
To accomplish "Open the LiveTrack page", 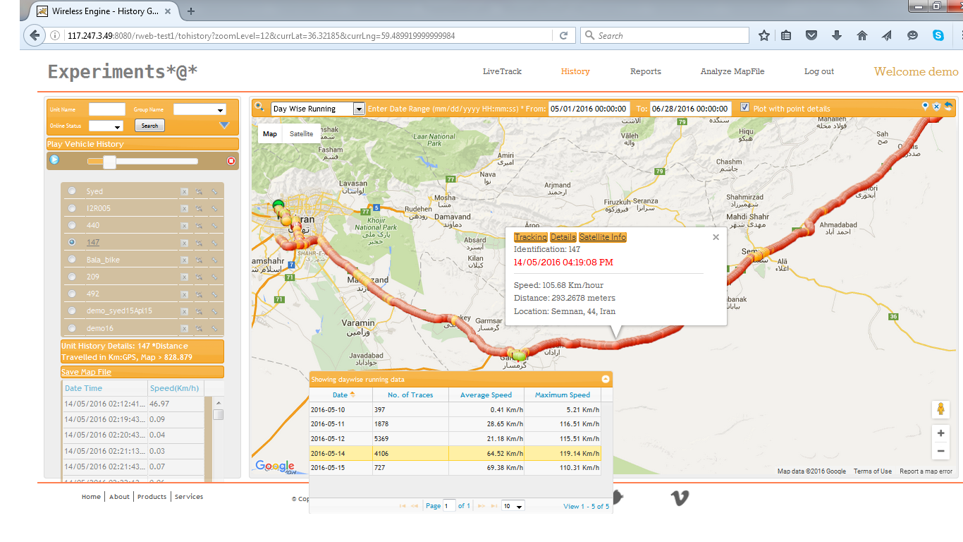I will pos(502,71).
